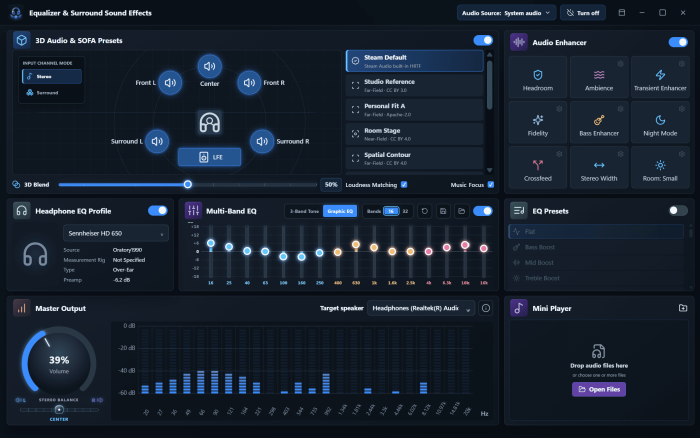This screenshot has width=700, height=438.
Task: Select the headphone listener icon in the speaker layout
Action: [209, 122]
